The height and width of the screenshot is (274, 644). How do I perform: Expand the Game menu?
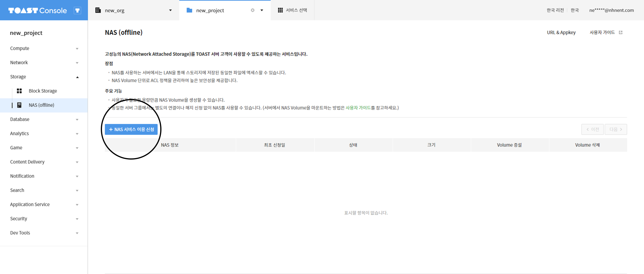(x=44, y=148)
